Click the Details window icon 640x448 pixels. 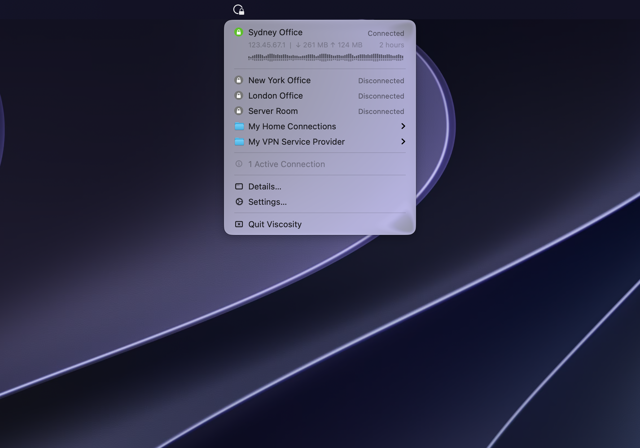pyautogui.click(x=239, y=186)
